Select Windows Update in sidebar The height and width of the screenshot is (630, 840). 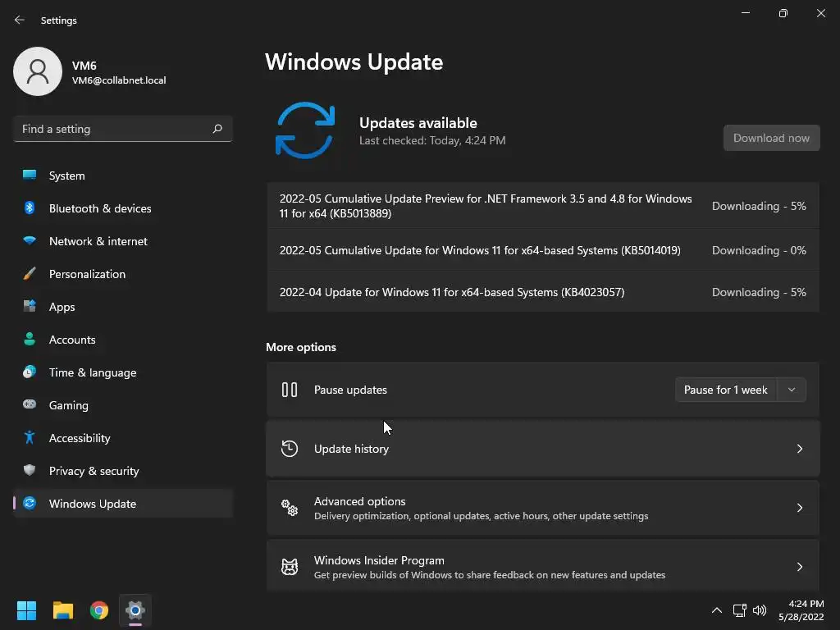pyautogui.click(x=123, y=504)
